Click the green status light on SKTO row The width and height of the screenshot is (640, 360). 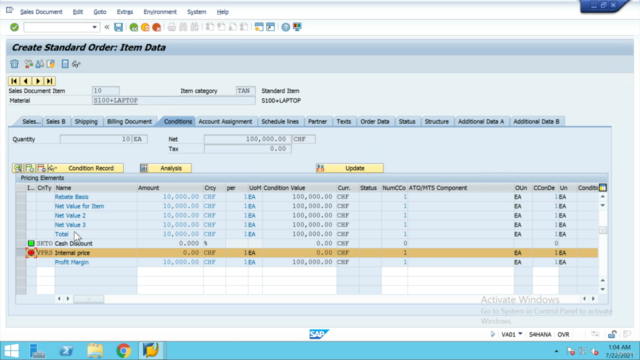pos(31,243)
